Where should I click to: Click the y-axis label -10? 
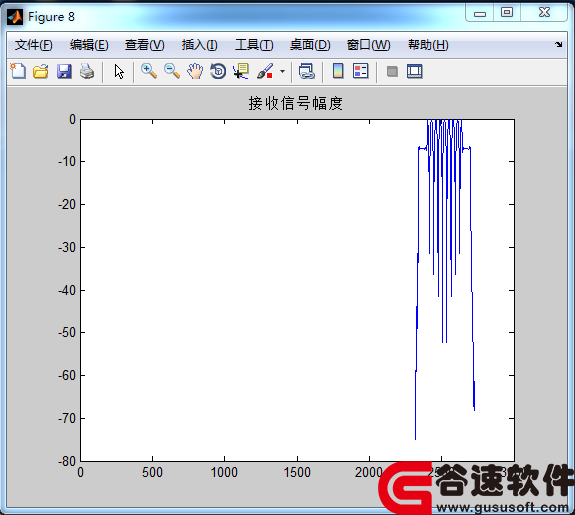[66, 161]
